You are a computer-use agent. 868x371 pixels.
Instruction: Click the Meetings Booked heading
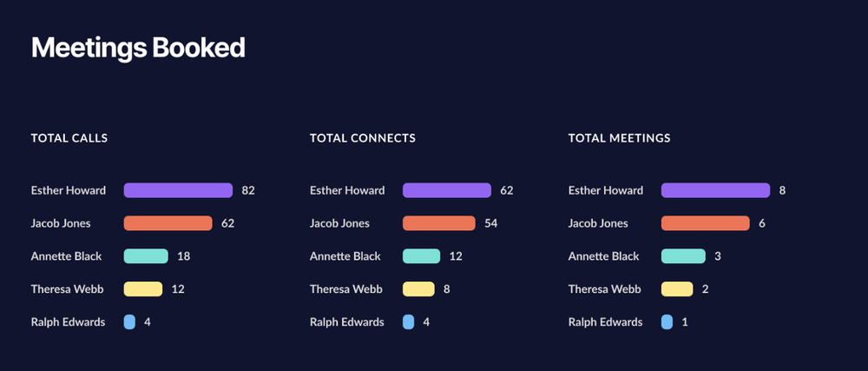pyautogui.click(x=138, y=48)
